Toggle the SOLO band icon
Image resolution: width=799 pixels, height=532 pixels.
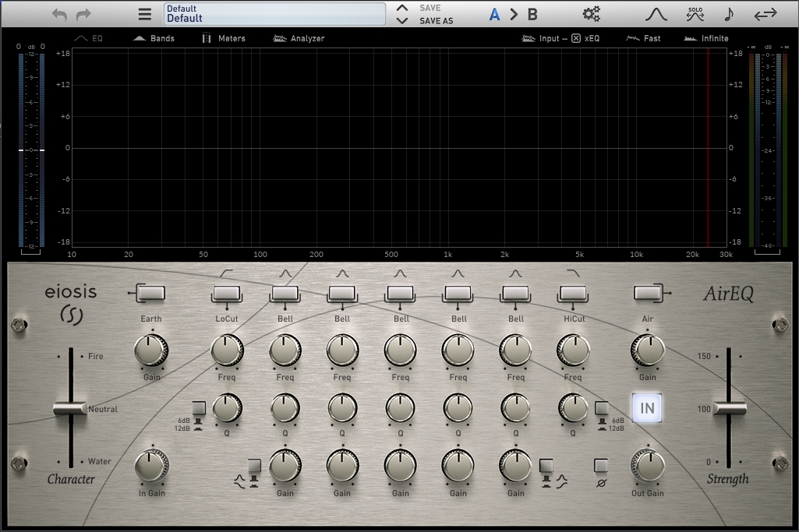pyautogui.click(x=695, y=14)
